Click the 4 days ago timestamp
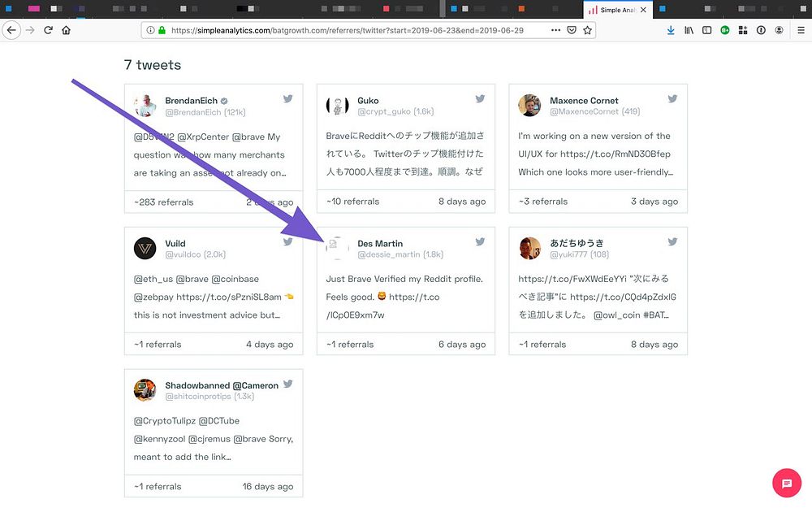 [270, 345]
